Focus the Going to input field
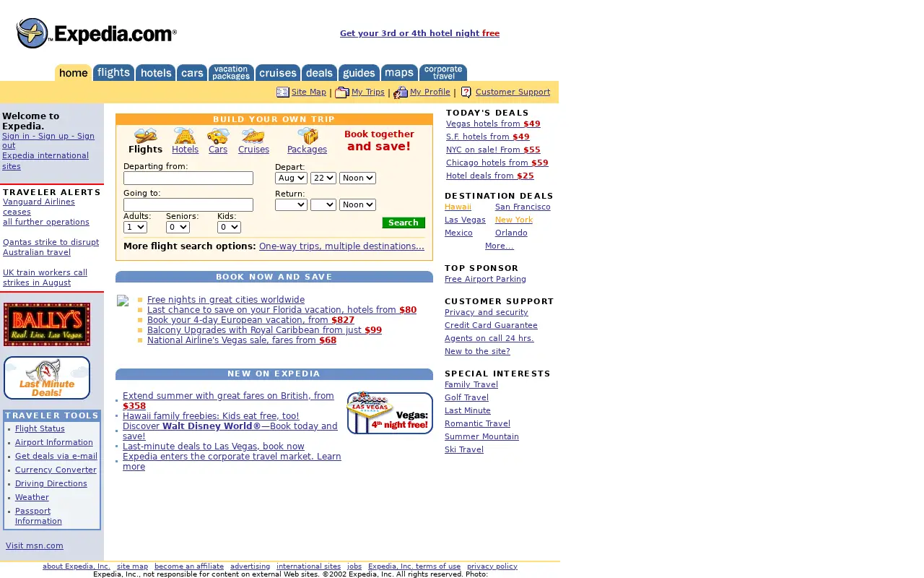 tap(188, 204)
